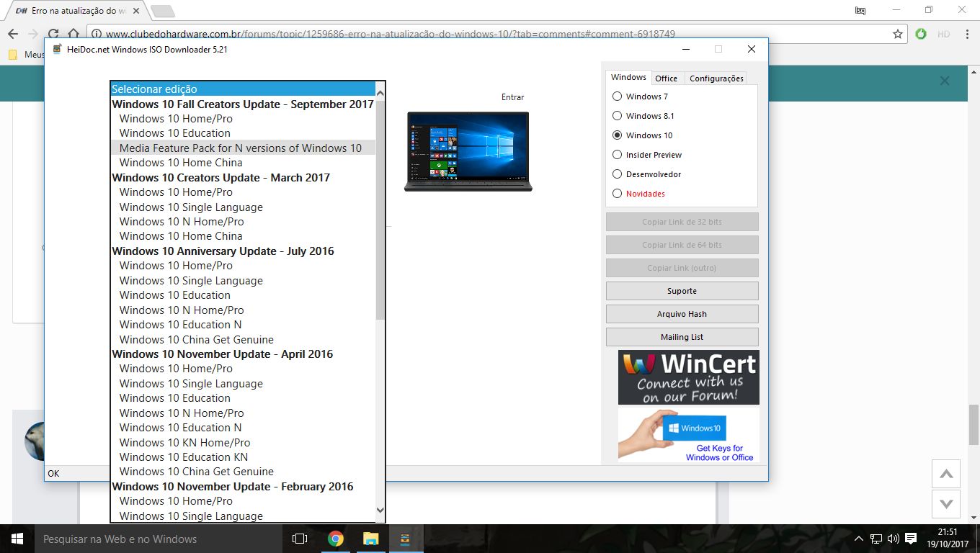Choose Windows 10 N Home/Pro under Creators Update
The width and height of the screenshot is (980, 553).
point(243,222)
